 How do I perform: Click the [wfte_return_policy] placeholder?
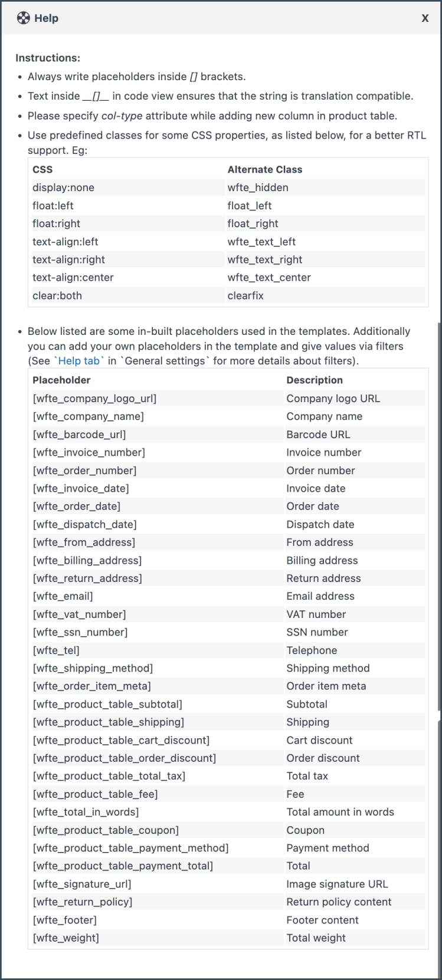tap(83, 902)
